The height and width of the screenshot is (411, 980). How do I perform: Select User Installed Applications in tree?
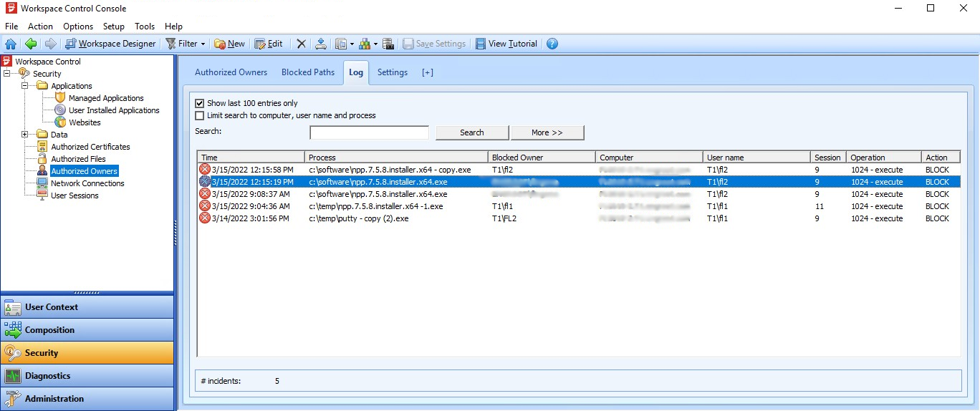[x=114, y=110]
